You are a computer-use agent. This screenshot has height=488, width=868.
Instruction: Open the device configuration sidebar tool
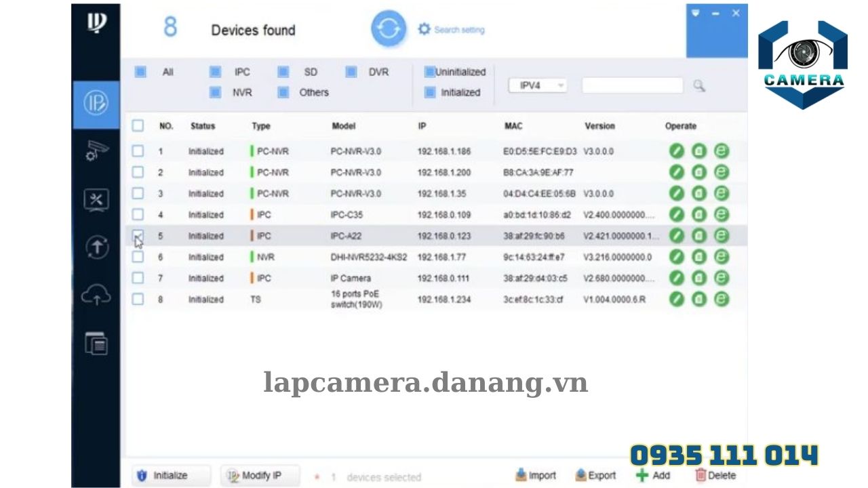96,152
